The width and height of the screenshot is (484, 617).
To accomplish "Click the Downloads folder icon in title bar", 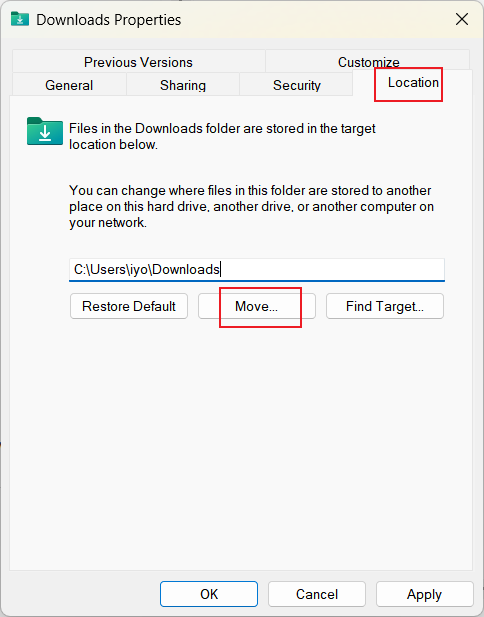I will 20,19.
